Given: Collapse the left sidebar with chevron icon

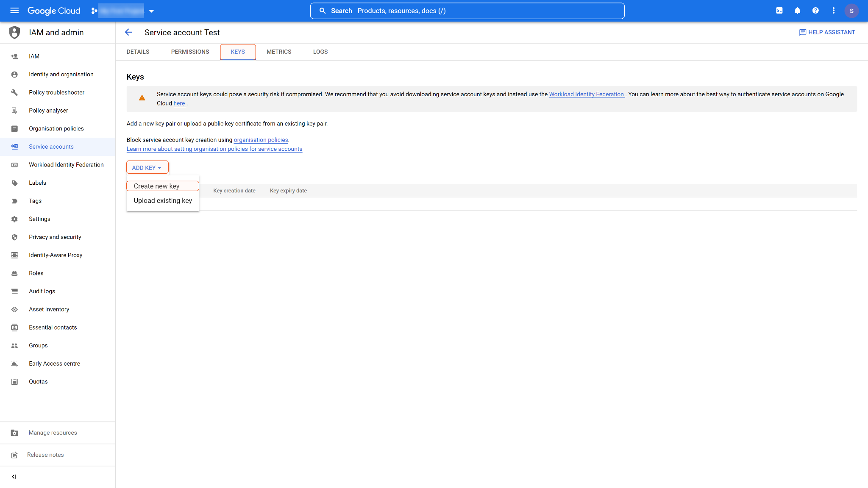Looking at the screenshot, I should coord(14,477).
